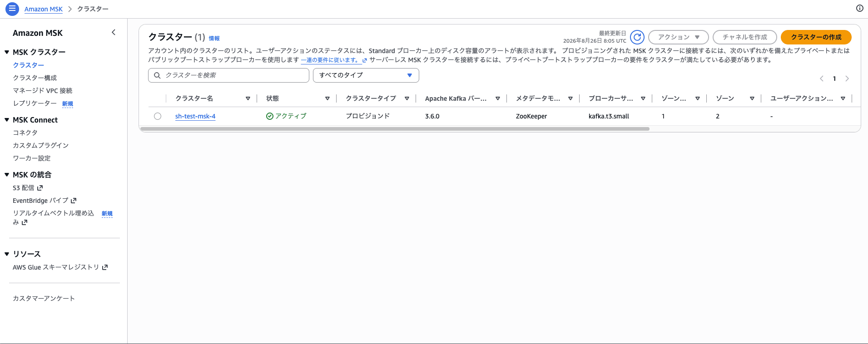Open クラスター構成 in the sidebar
Image resolution: width=868 pixels, height=344 pixels.
pos(35,78)
